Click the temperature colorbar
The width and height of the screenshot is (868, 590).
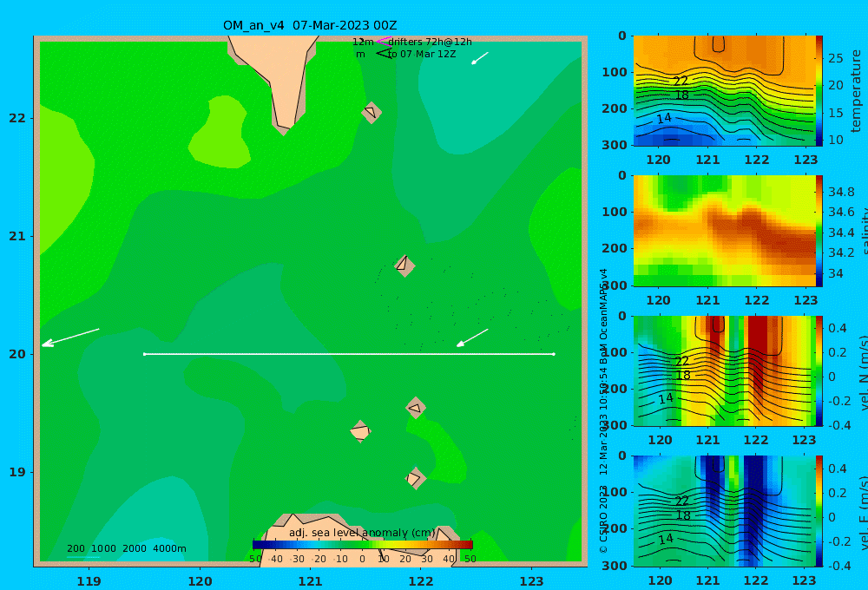pos(819,91)
